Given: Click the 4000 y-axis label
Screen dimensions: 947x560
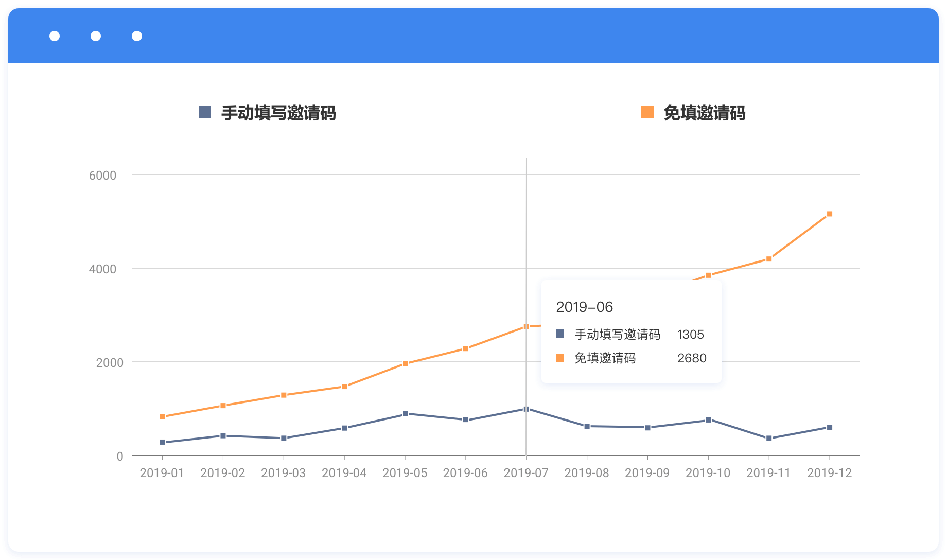Looking at the screenshot, I should (x=103, y=269).
